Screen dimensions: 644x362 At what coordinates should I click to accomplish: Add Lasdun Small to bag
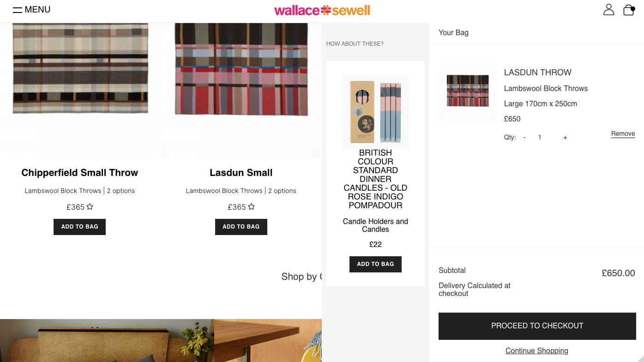coord(241,227)
